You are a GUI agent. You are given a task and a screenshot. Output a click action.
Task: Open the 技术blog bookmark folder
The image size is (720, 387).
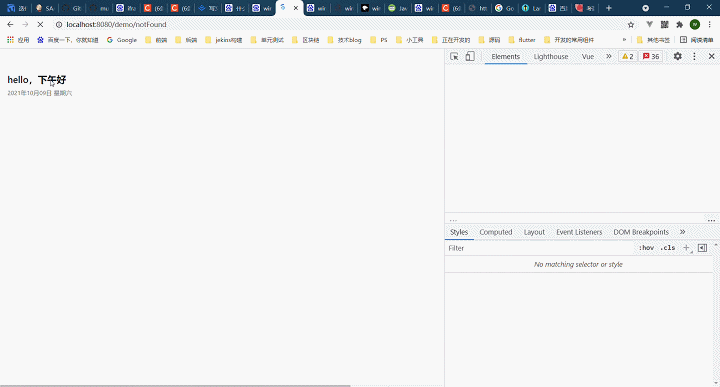pos(344,40)
